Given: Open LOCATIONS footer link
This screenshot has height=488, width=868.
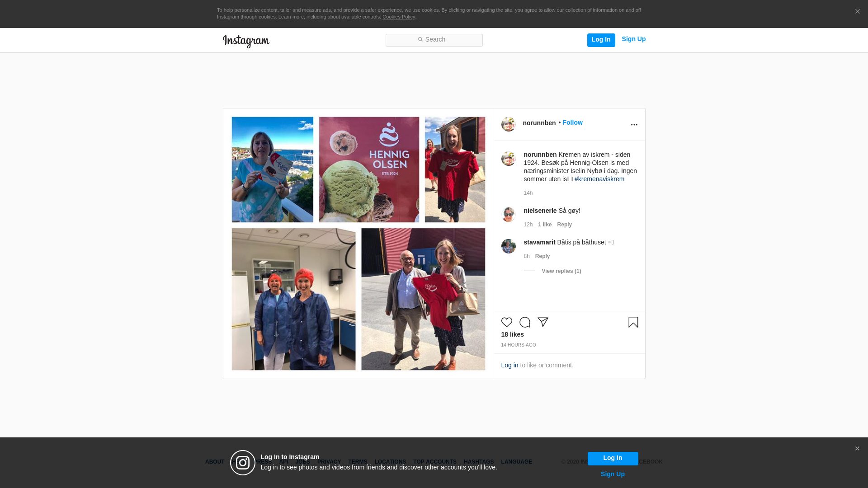Looking at the screenshot, I should tap(390, 462).
